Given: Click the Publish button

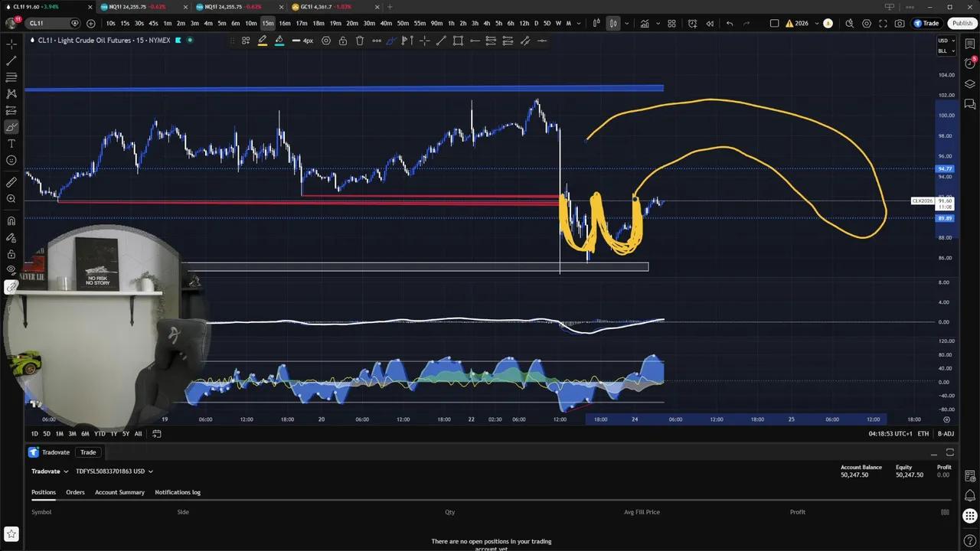Looking at the screenshot, I should pyautogui.click(x=962, y=24).
